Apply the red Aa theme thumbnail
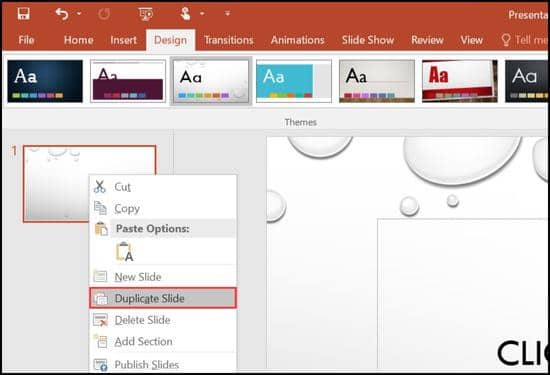550x375 pixels. 460,81
